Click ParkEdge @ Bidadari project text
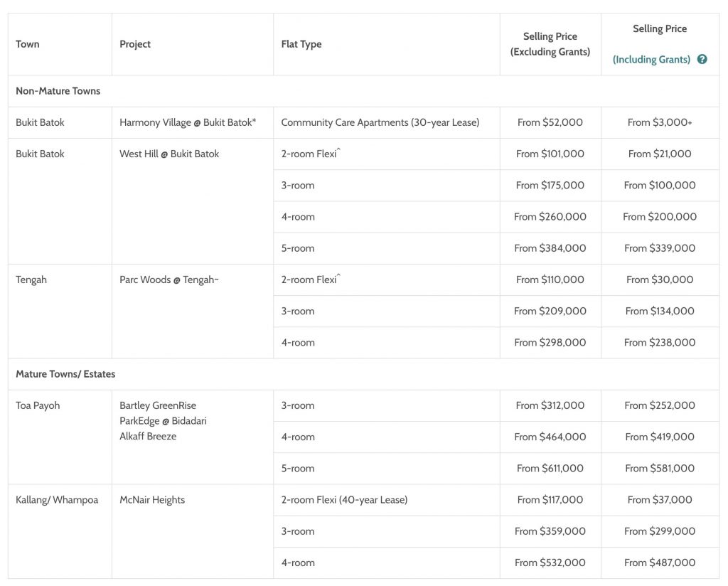This screenshot has height=586, width=728. pos(163,421)
